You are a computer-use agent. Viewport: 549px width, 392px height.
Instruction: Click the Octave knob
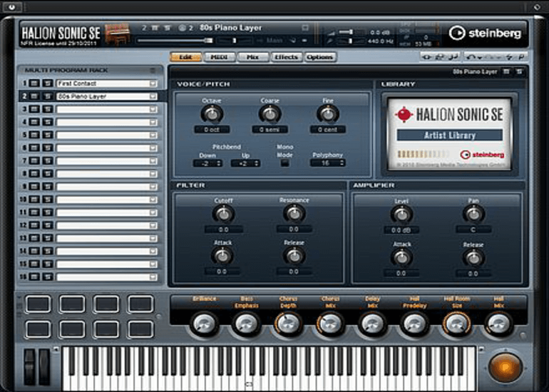211,113
